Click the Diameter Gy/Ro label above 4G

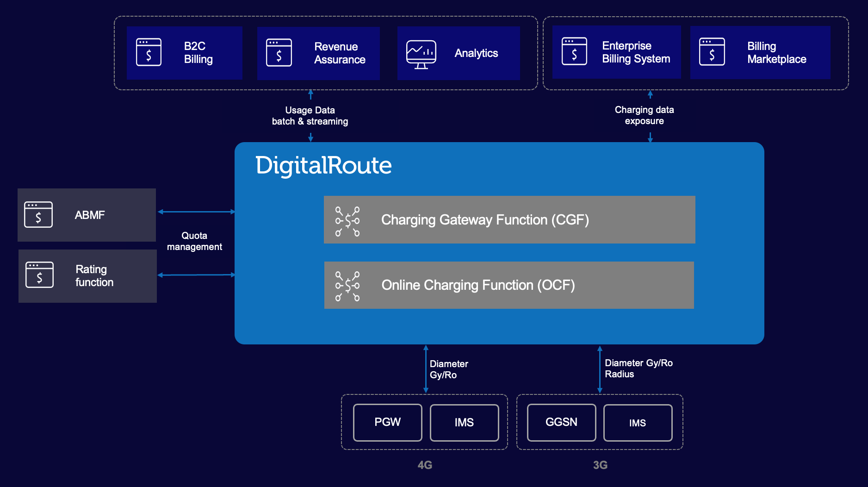(x=449, y=369)
